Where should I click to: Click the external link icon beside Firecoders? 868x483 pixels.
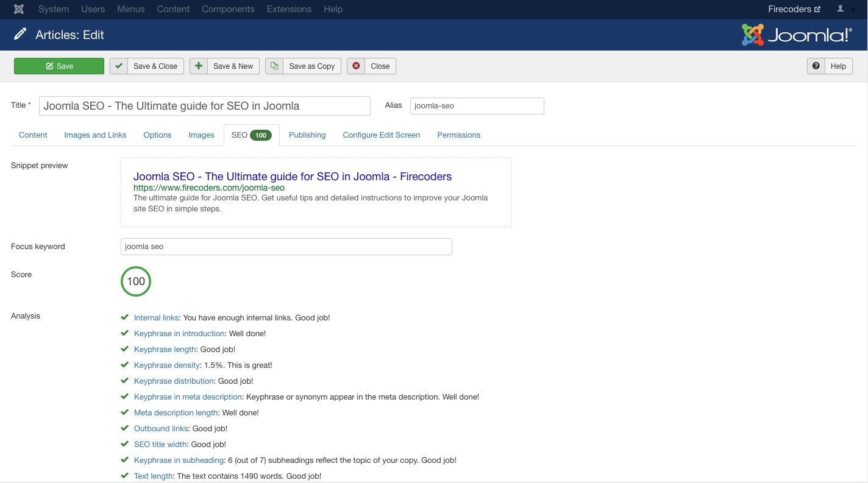pyautogui.click(x=817, y=9)
